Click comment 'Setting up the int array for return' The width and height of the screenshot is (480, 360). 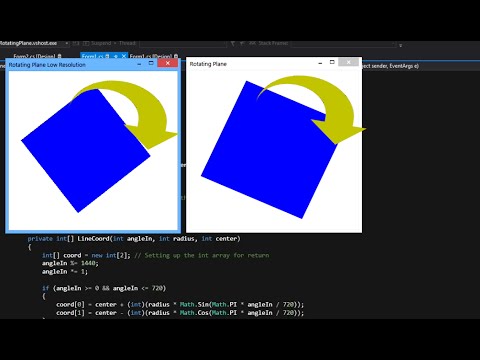point(202,255)
